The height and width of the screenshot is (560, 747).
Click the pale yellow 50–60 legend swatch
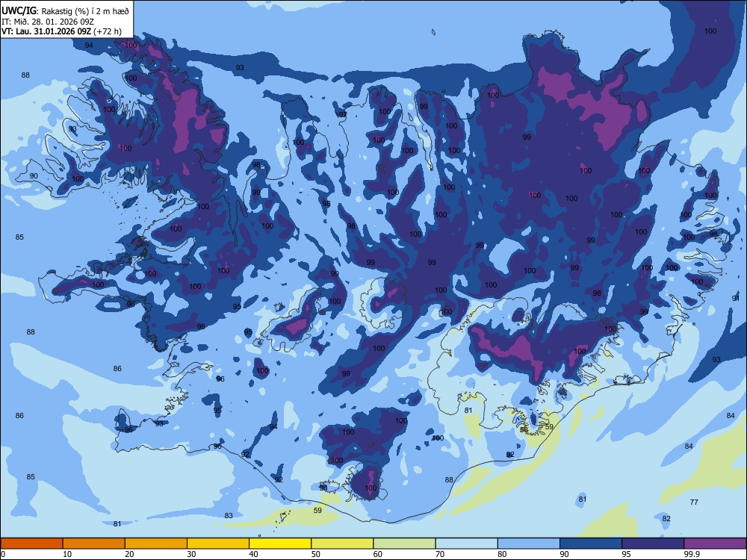pyautogui.click(x=342, y=544)
